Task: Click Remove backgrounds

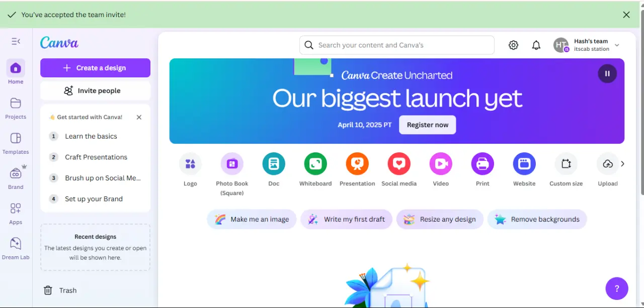Action: coord(537,219)
